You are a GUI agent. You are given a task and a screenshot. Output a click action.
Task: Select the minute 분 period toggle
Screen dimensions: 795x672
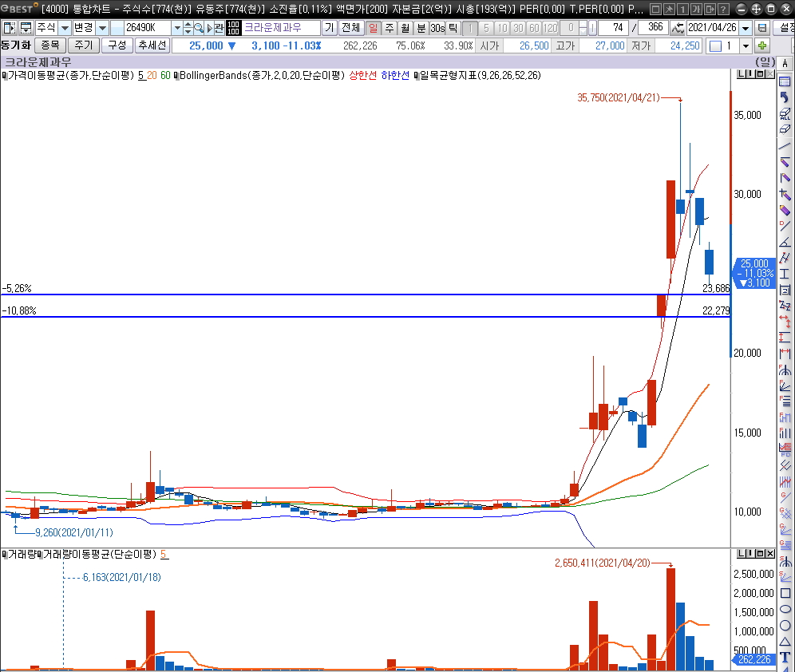pyautogui.click(x=421, y=28)
